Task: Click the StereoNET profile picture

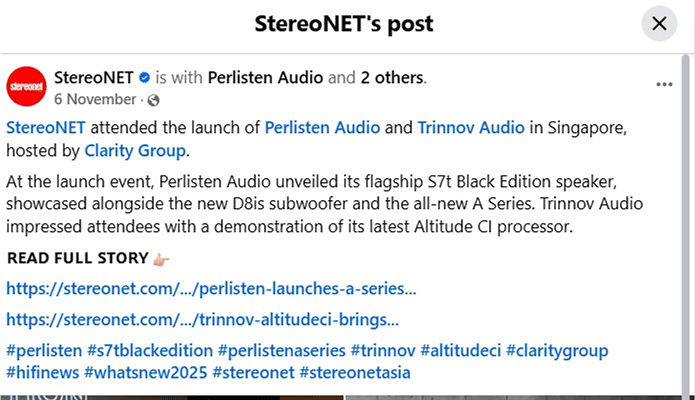Action: (26, 86)
